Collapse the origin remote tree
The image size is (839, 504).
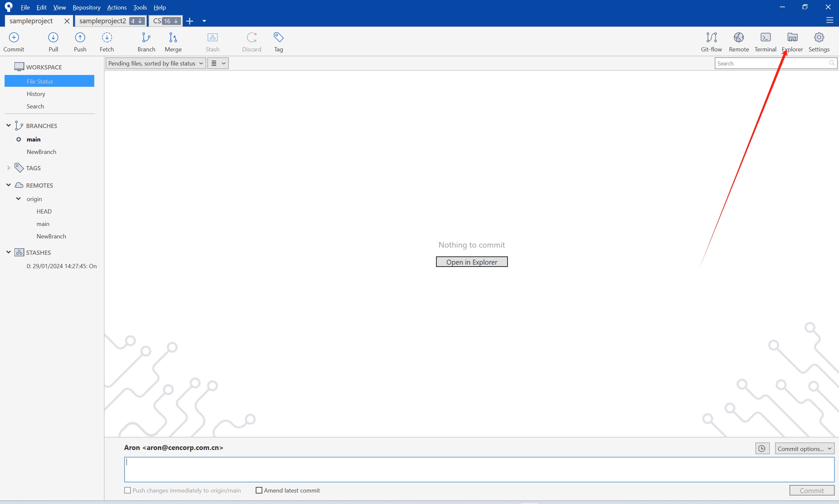18,199
